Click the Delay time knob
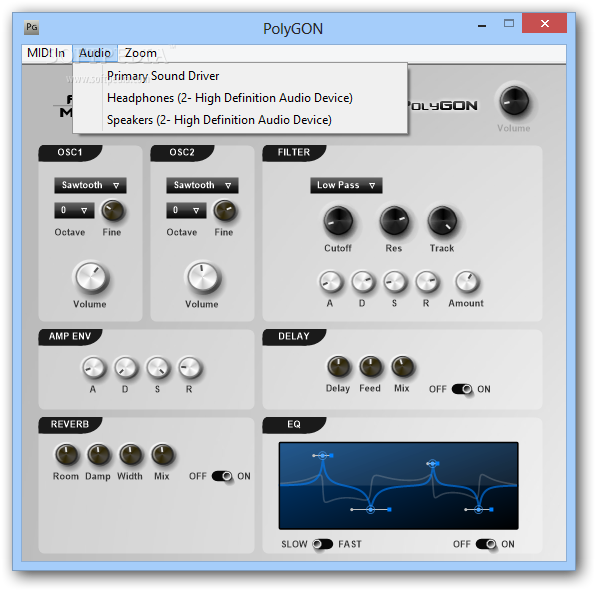Image resolution: width=596 pixels, height=591 pixels. tap(338, 366)
